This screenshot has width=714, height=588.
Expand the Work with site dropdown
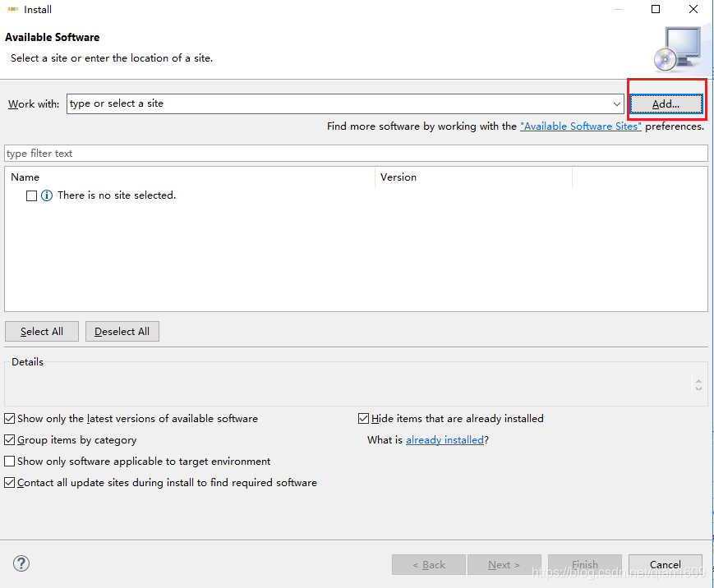pos(617,104)
